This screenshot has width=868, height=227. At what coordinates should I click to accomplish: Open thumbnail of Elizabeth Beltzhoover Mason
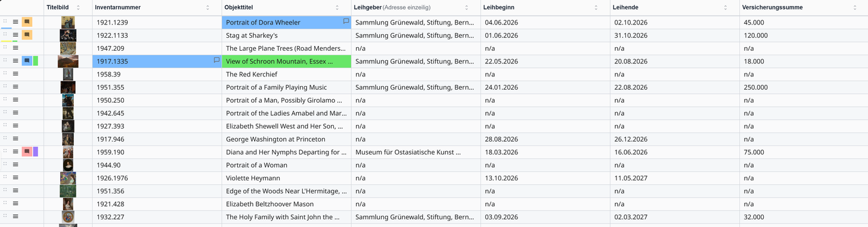68,204
